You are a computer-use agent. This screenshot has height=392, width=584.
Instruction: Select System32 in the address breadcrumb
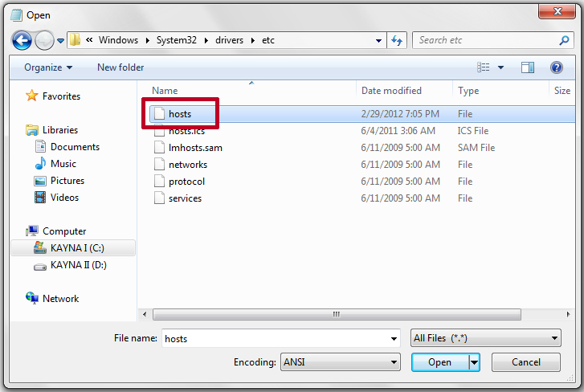pyautogui.click(x=176, y=40)
